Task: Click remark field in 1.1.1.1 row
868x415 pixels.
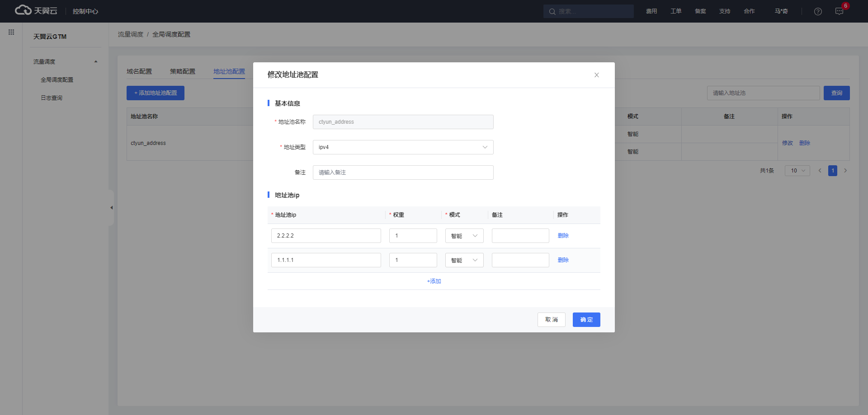Action: (x=520, y=260)
